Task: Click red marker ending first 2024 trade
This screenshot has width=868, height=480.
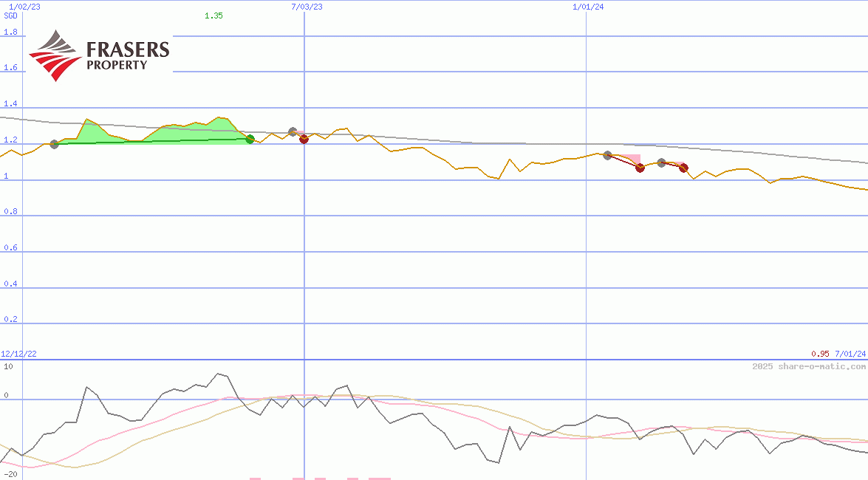Action: pyautogui.click(x=640, y=168)
